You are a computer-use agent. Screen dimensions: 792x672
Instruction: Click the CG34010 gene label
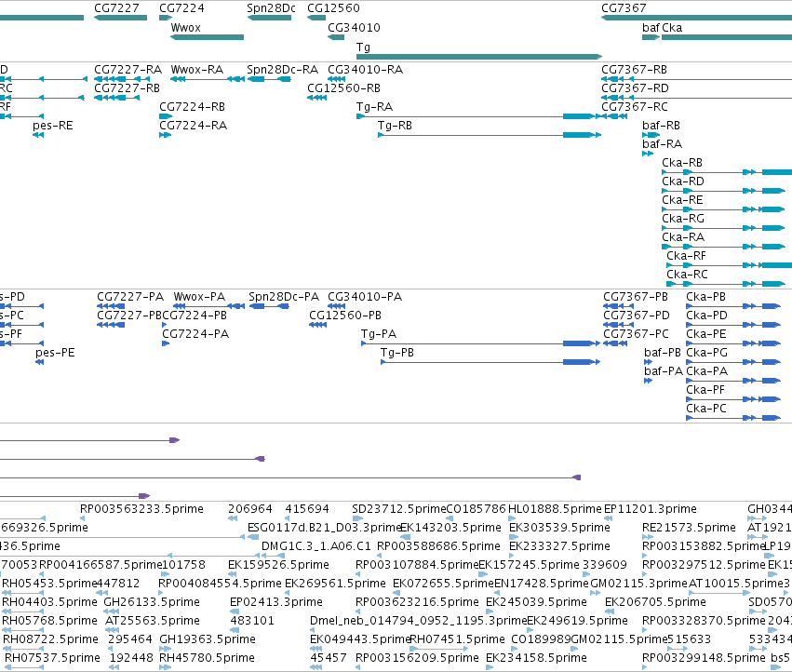354,28
